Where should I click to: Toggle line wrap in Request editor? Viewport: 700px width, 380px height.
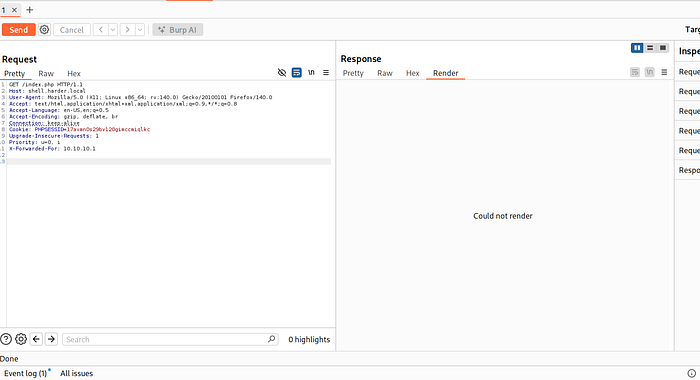[296, 73]
